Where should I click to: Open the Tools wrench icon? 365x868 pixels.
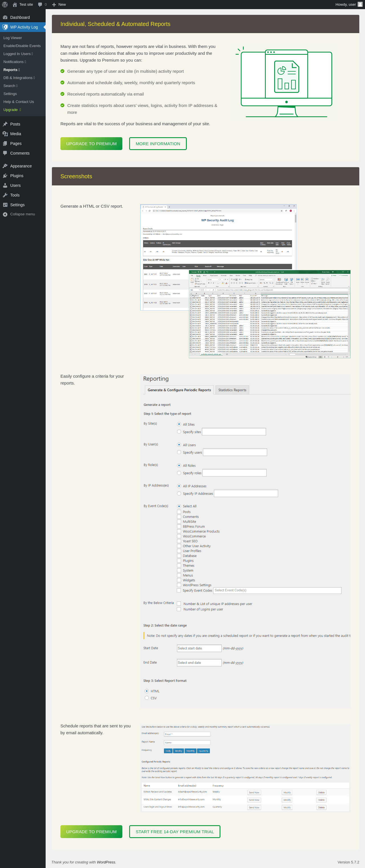click(5, 195)
